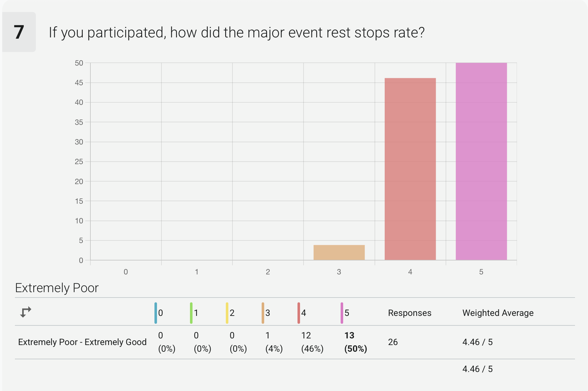Click the Responses column header

pos(409,313)
